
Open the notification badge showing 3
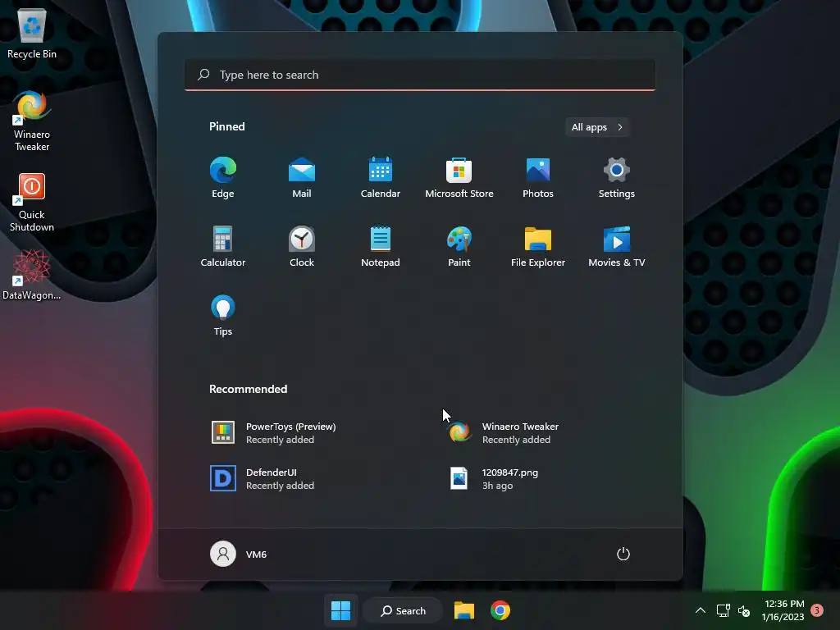click(817, 610)
